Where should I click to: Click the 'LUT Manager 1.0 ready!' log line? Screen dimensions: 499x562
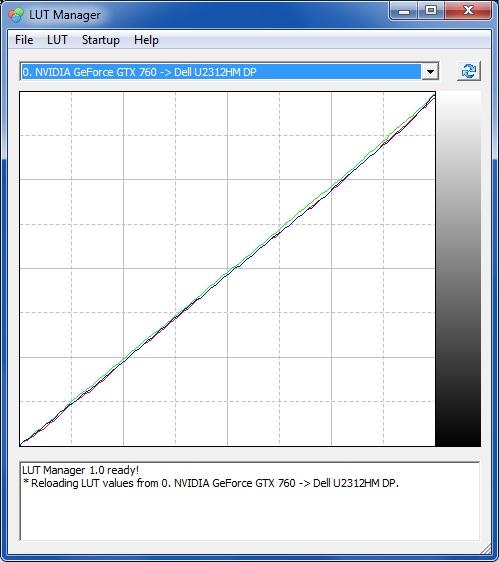(x=80, y=470)
